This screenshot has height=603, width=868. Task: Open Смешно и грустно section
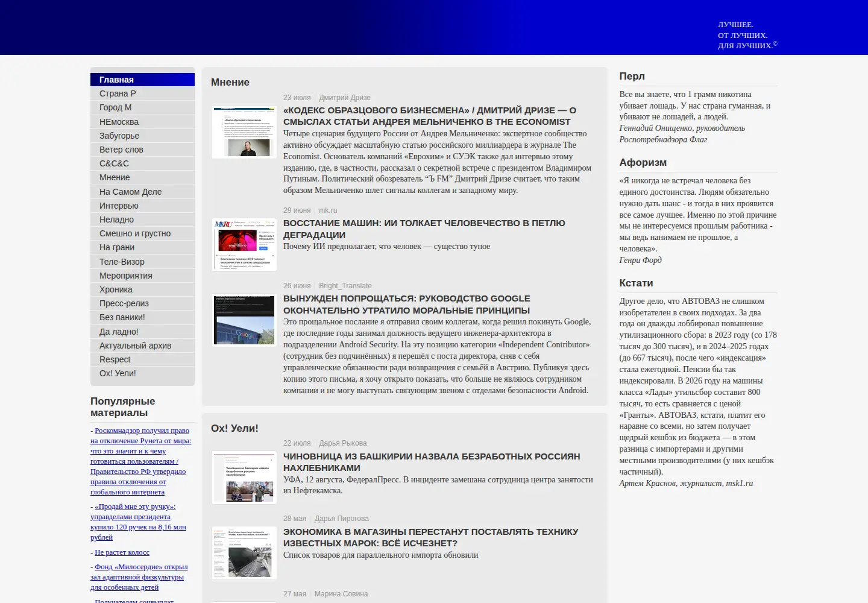click(x=142, y=233)
